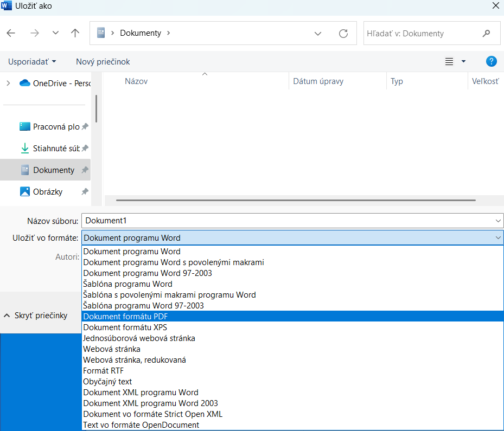Choose Dokument vo formáte Strict Open XML
The height and width of the screenshot is (431, 504).
point(292,414)
